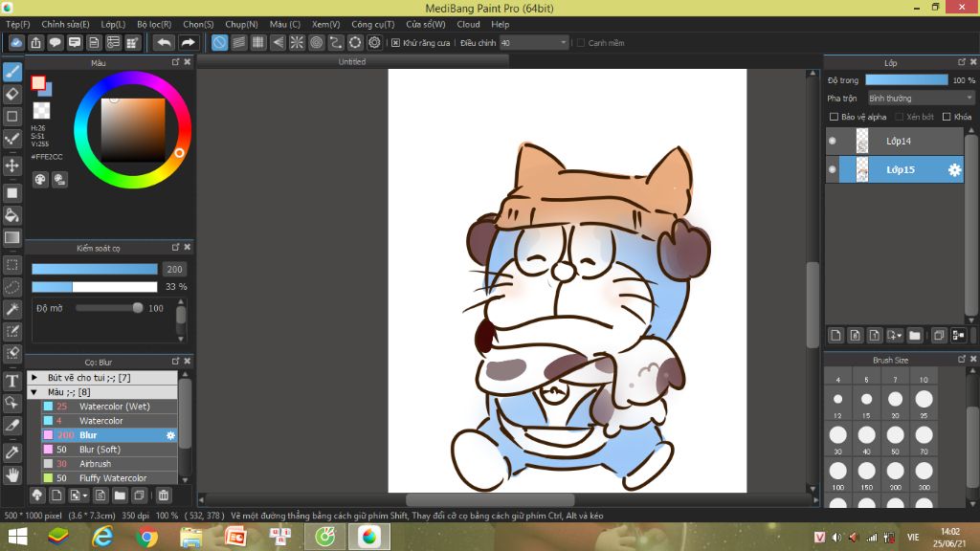Turn snap off with the highlighted toggle
Image resolution: width=980 pixels, height=551 pixels.
click(219, 42)
